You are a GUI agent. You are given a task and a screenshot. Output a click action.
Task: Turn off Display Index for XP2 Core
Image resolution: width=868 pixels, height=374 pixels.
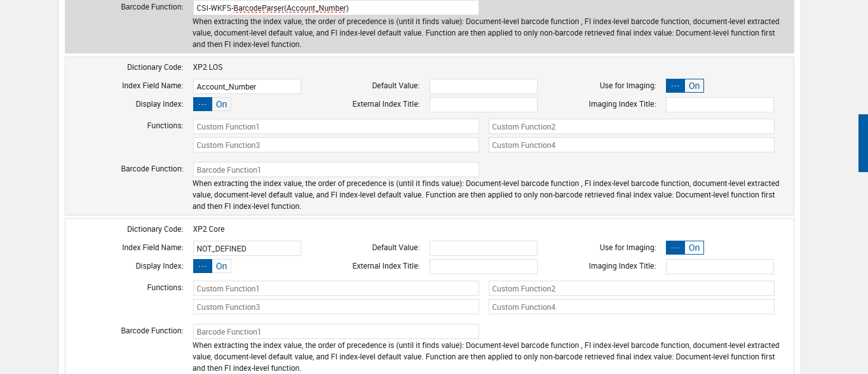212,266
